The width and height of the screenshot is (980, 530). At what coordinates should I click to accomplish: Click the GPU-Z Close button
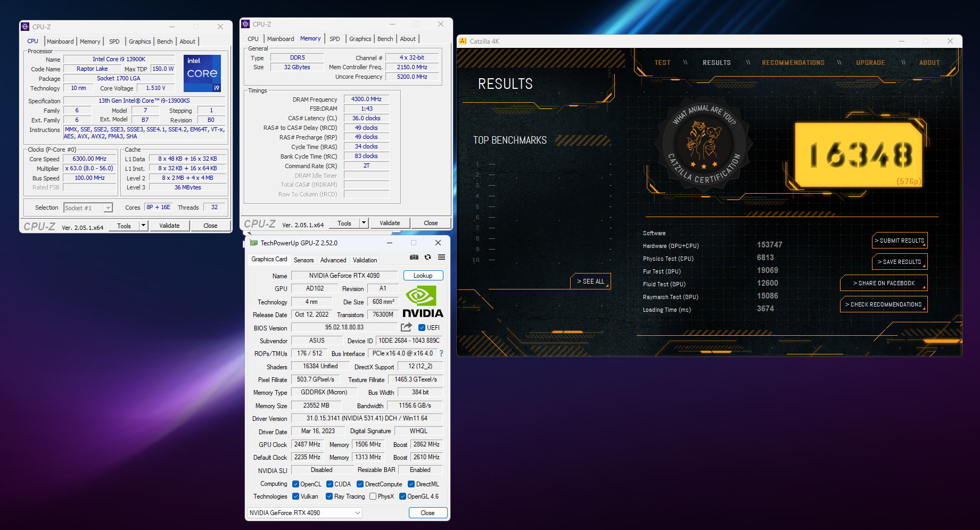click(428, 513)
